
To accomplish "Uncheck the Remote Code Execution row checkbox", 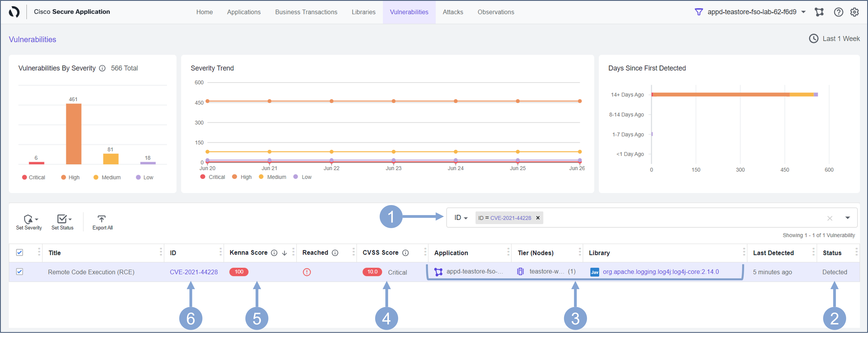I will (19, 272).
